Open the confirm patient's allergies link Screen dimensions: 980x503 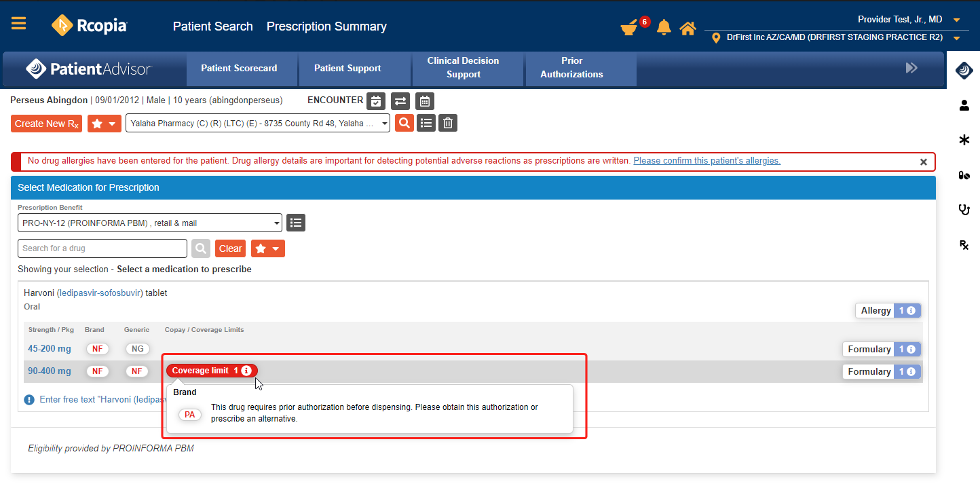coord(707,161)
